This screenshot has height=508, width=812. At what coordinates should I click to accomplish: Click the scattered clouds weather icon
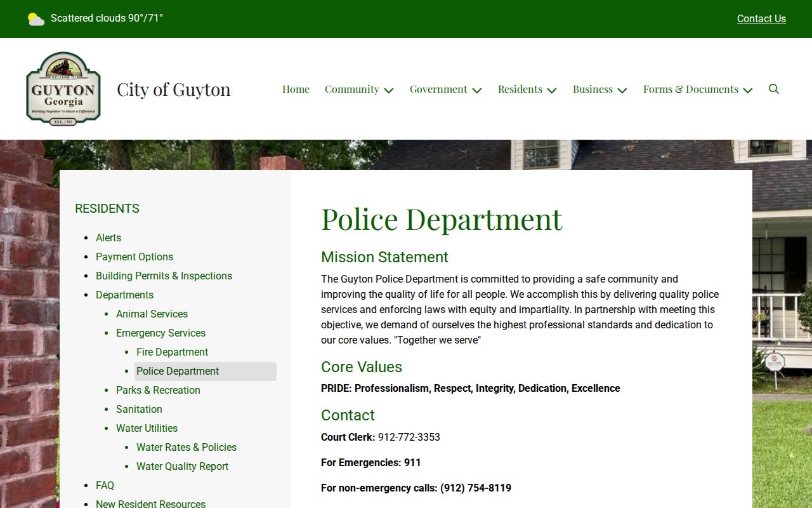click(x=36, y=19)
